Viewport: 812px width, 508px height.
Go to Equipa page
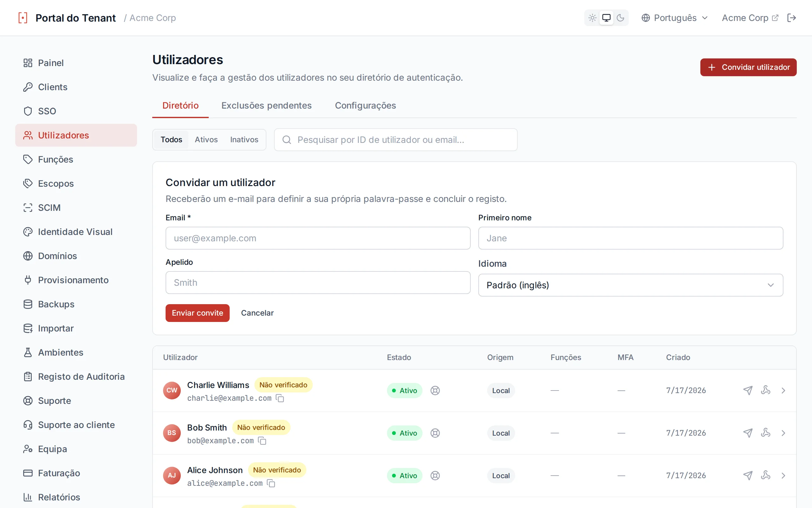coord(76,449)
